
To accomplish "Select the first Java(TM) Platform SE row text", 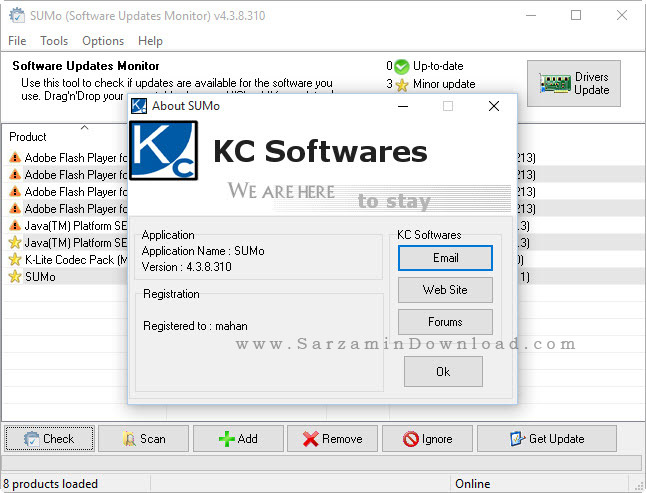I will coord(76,226).
